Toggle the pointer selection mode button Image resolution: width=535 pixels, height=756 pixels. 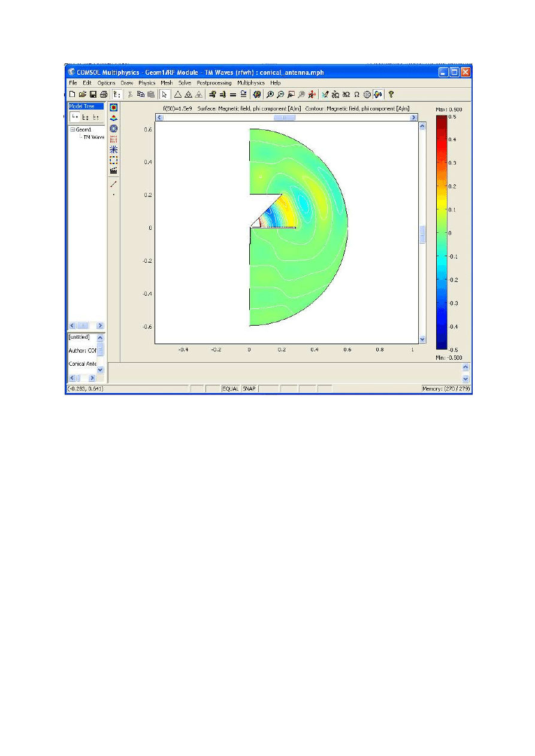[x=165, y=94]
